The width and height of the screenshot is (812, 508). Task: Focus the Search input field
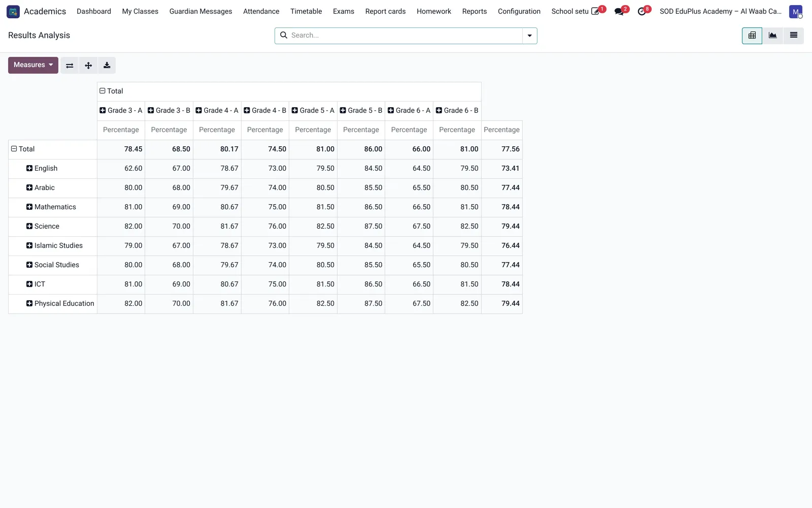405,36
